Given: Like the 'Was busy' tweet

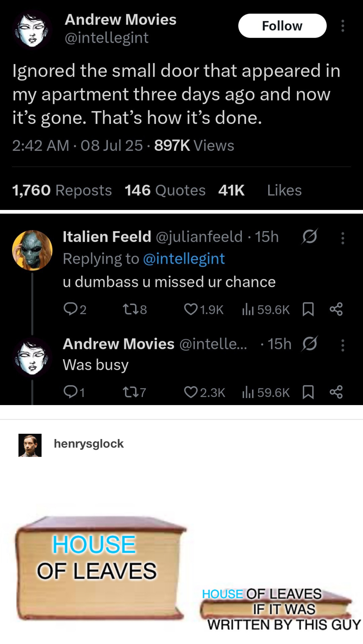Looking at the screenshot, I should (191, 392).
